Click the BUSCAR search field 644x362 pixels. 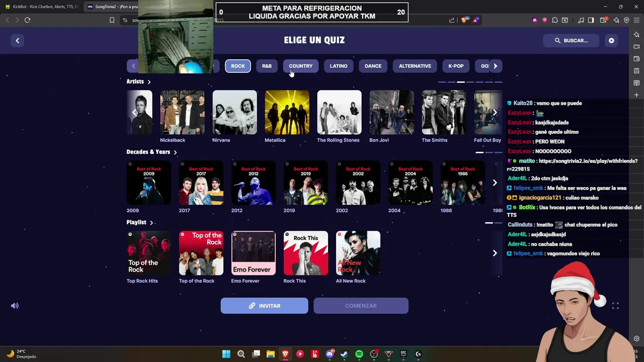tap(571, 40)
